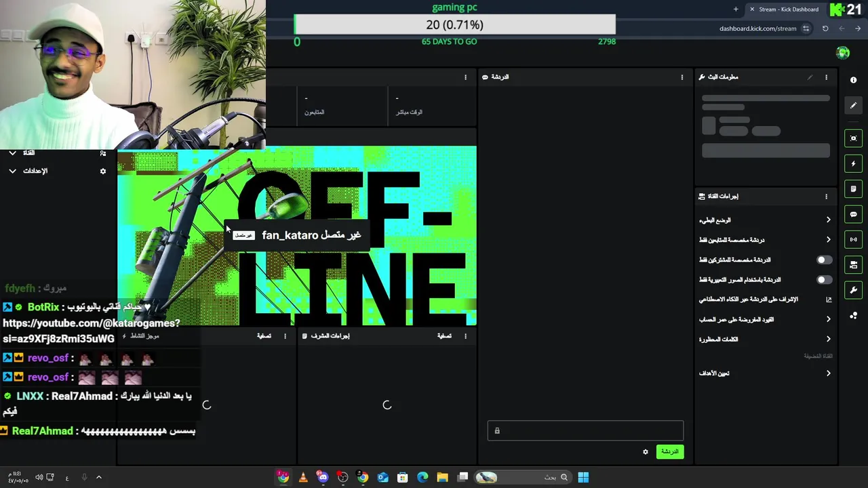Toggle emotes-only chat switch
868x488 pixels.
[824, 279]
